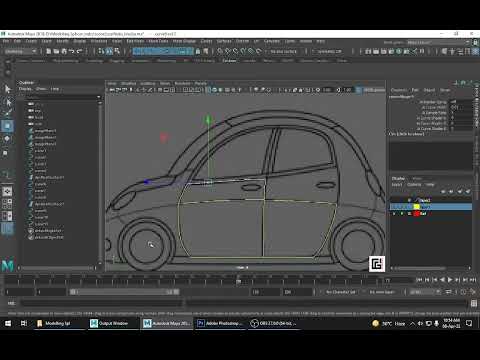Click the Play backwards button
480x360 pixels.
pyautogui.click(x=442, y=280)
